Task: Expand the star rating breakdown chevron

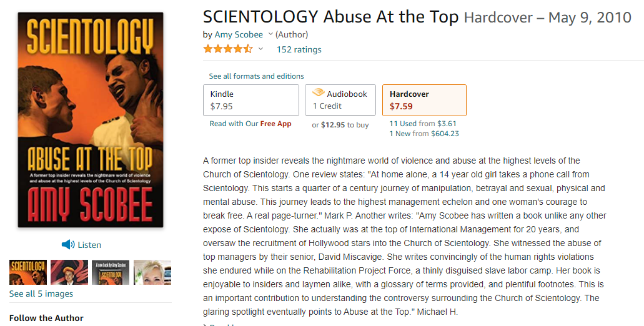Action: [x=260, y=49]
